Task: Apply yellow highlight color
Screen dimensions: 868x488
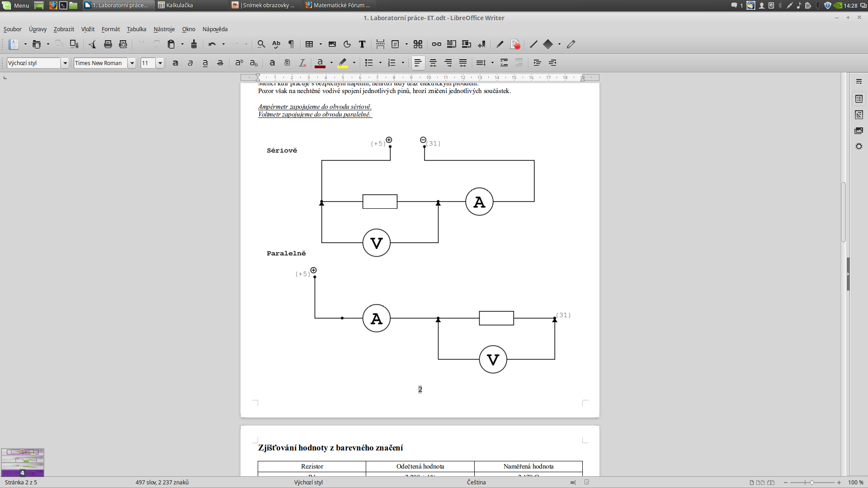Action: 343,63
